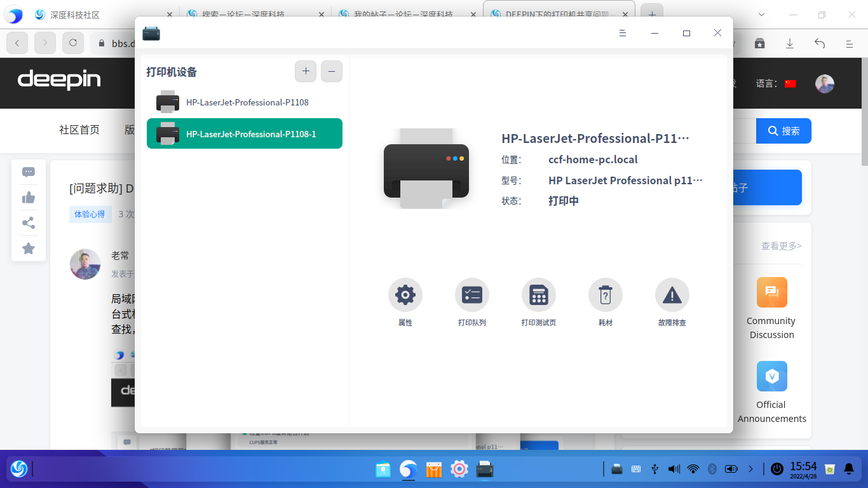Click the printer manager title bar icon

[151, 33]
